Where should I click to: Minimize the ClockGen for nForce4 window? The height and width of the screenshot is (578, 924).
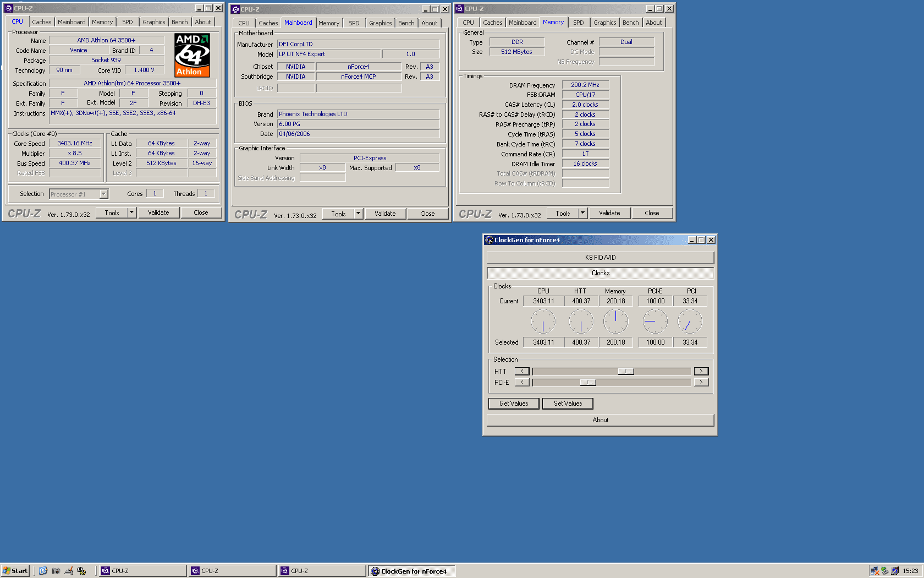click(x=692, y=240)
